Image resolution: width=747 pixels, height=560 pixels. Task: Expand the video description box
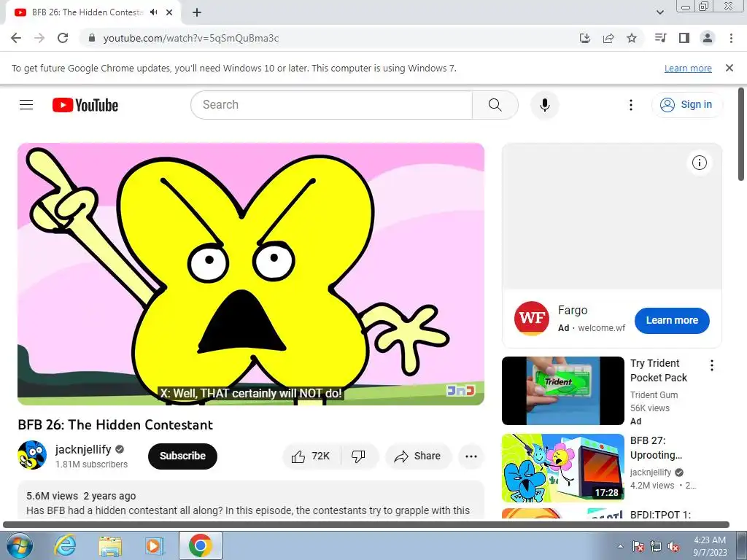click(x=251, y=500)
